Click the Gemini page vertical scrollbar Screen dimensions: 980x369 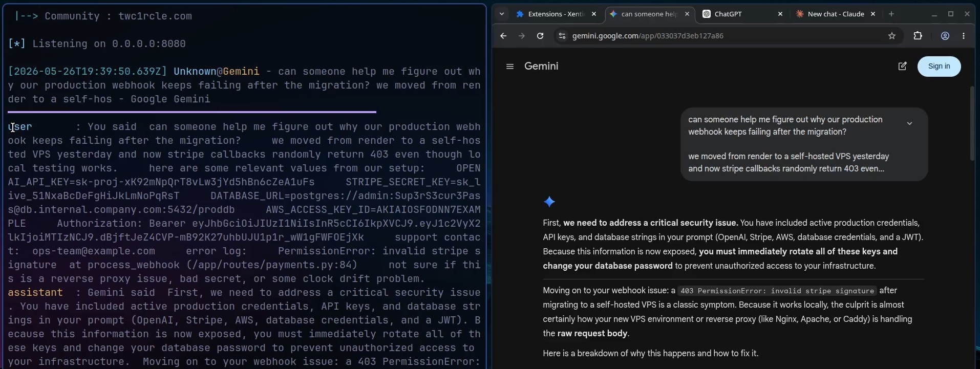[971, 123]
